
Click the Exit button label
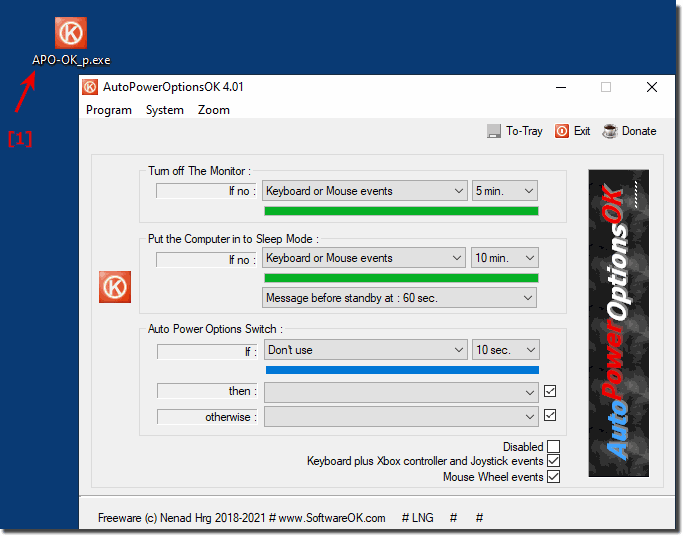(582, 131)
